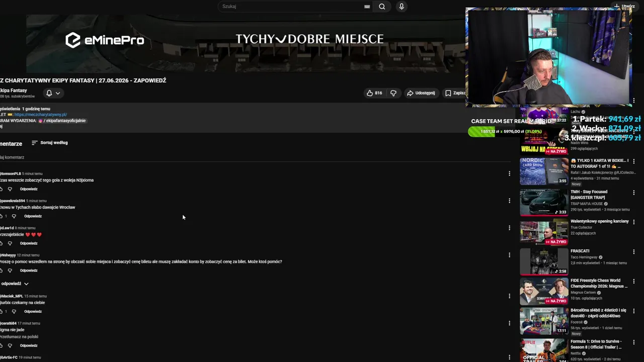Open Formula 1 Drive to Survive trailer thumbnail

coord(544,350)
